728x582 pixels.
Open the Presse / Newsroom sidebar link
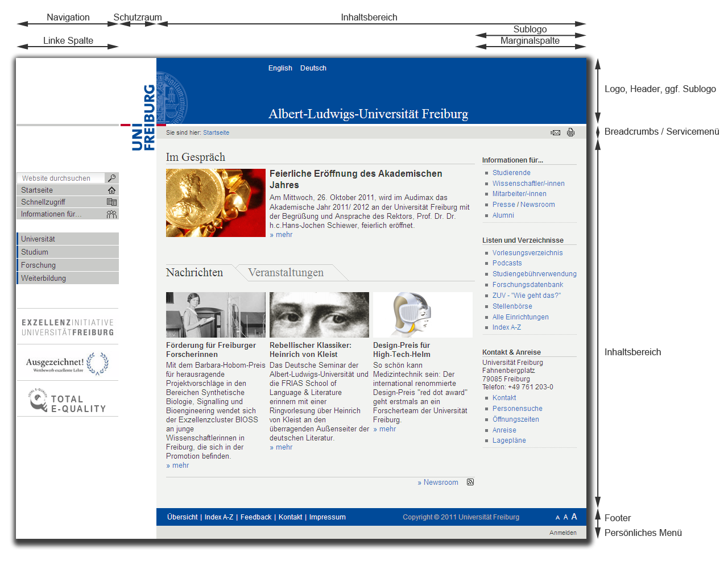(x=524, y=205)
